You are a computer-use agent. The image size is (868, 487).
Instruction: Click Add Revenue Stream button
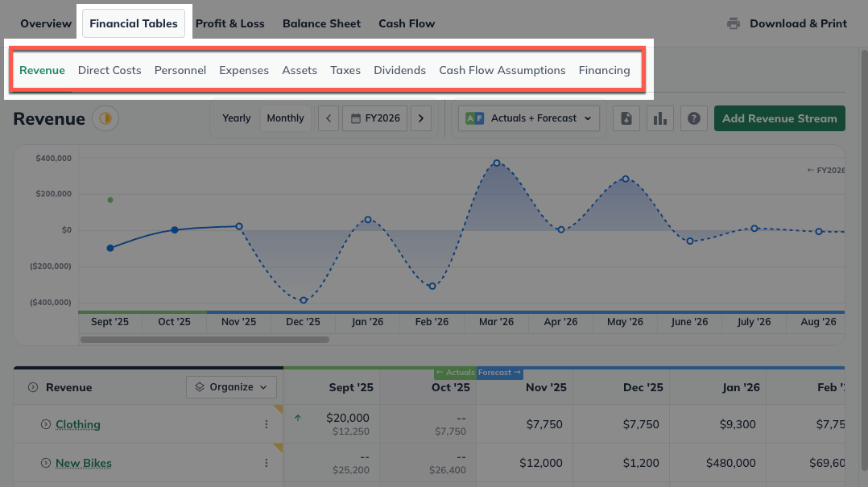(x=779, y=118)
